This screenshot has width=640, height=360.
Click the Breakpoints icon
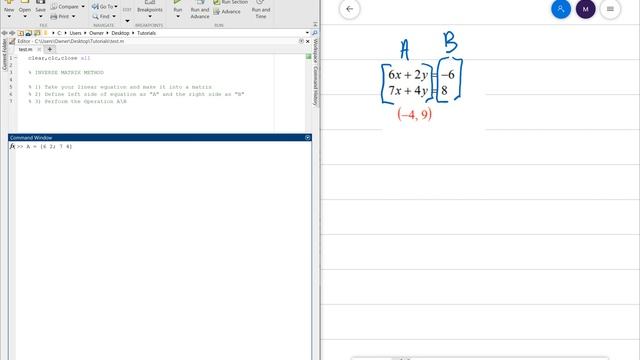coord(149,2)
